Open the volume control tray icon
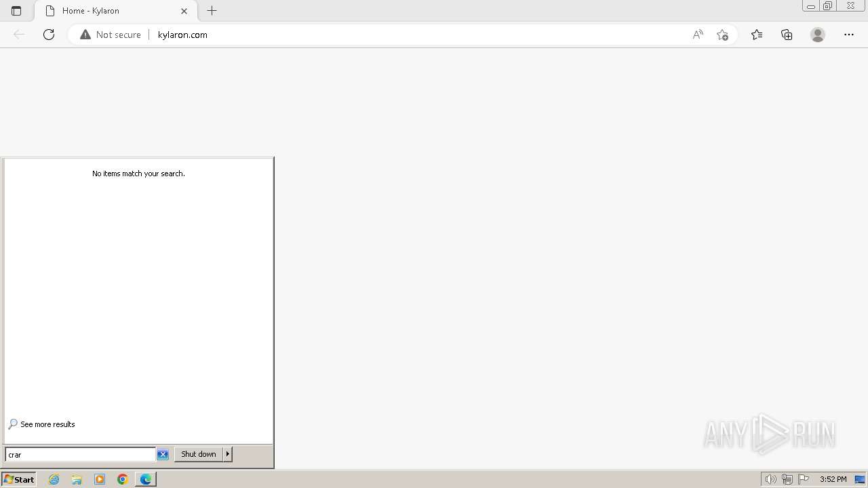Viewport: 868px width, 488px height. pos(770,479)
